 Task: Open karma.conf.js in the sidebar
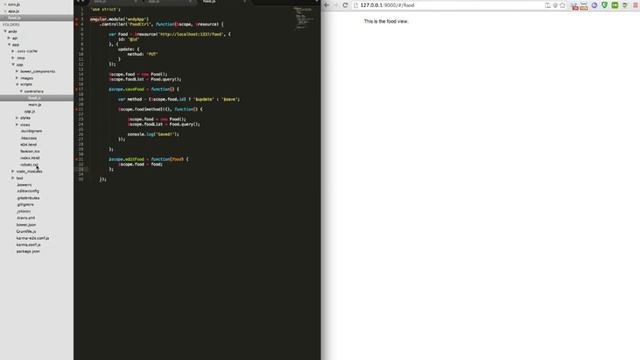pyautogui.click(x=28, y=245)
